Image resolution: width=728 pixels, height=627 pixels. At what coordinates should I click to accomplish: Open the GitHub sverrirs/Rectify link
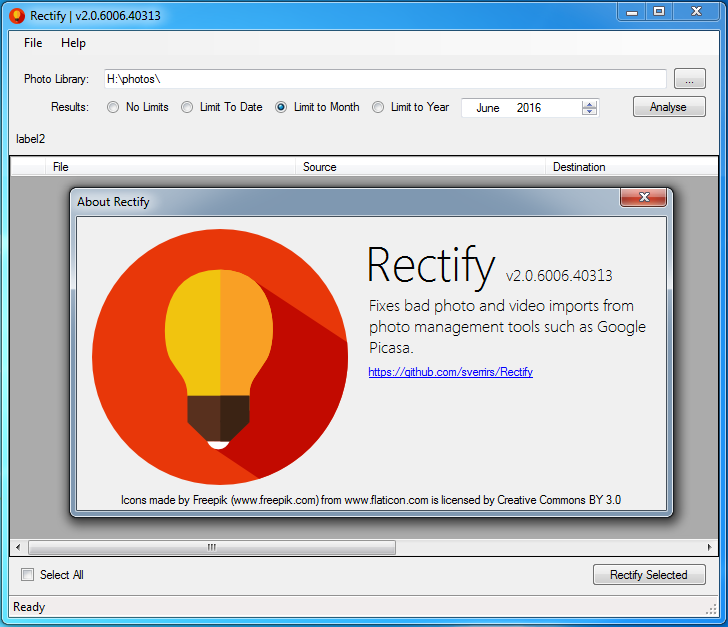click(450, 372)
